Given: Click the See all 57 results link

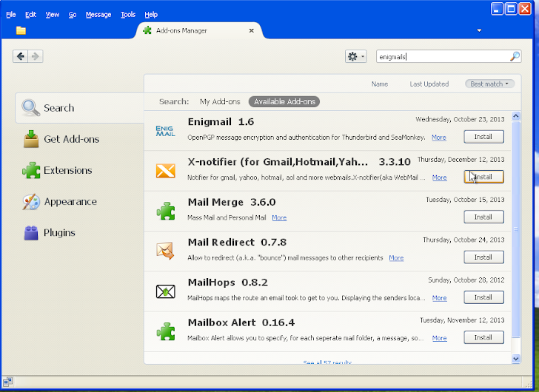Looking at the screenshot, I should click(327, 362).
